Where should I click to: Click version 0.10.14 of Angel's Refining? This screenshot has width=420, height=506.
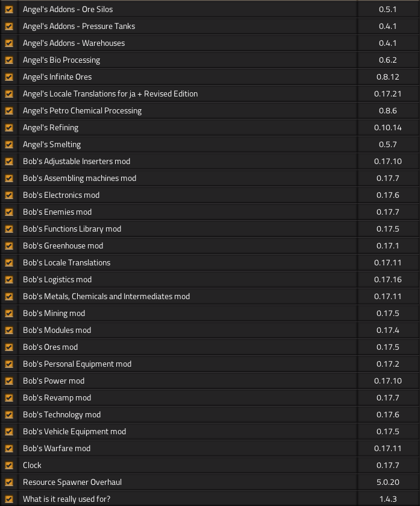point(387,127)
